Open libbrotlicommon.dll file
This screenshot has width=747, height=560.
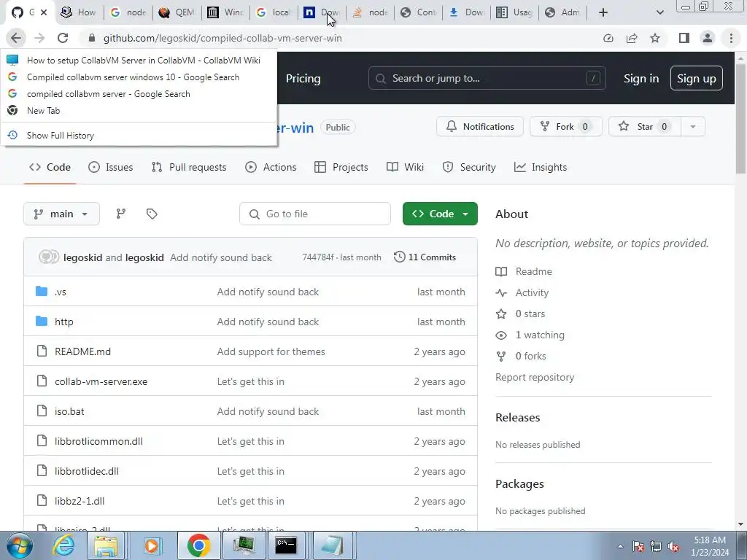pos(98,441)
